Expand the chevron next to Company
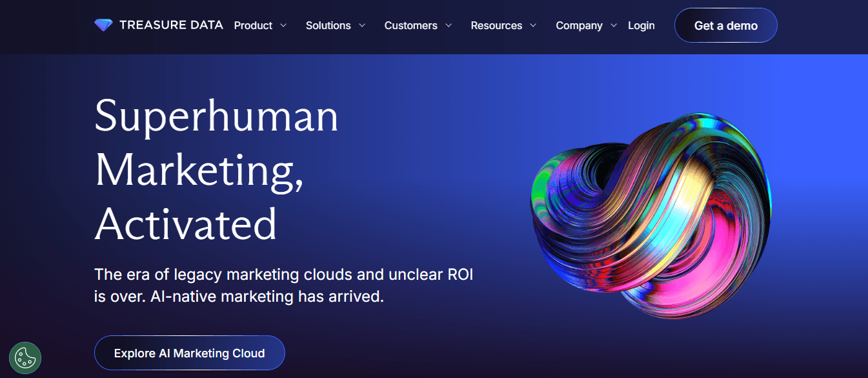 (x=613, y=26)
